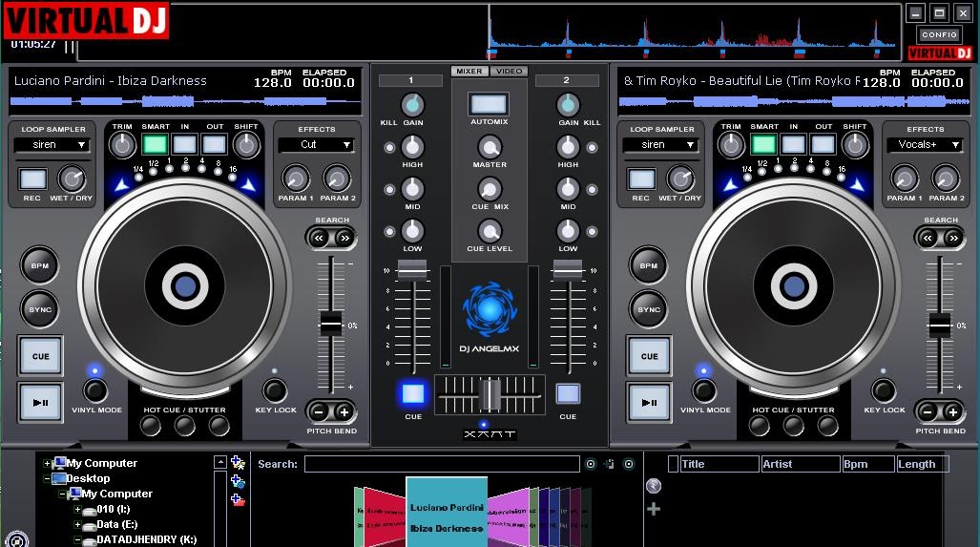Click the Search input field
The height and width of the screenshot is (547, 980).
(x=442, y=464)
